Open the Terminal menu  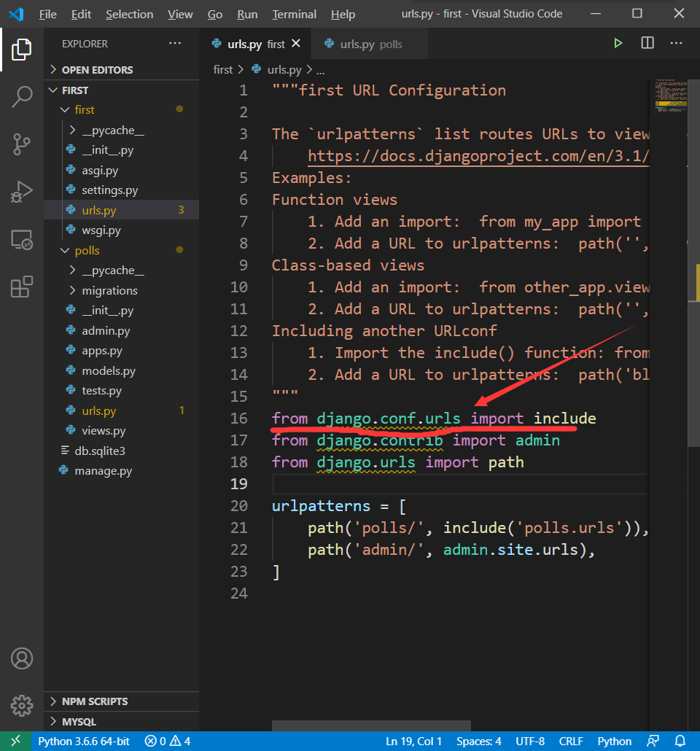pos(294,15)
